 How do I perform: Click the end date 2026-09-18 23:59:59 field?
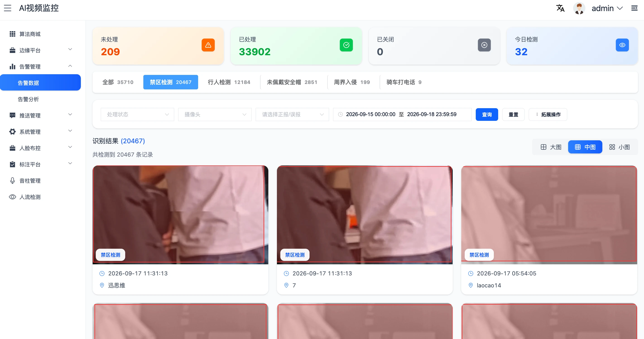click(x=432, y=115)
